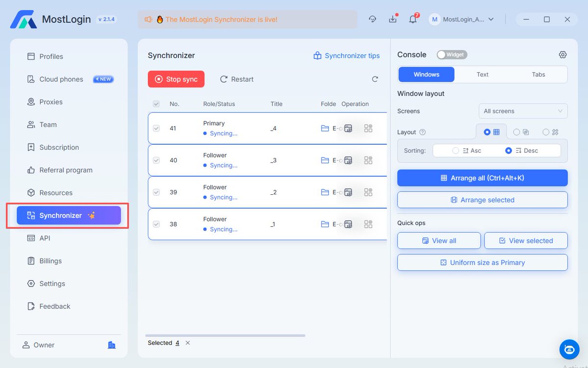588x368 pixels.
Task: Click the announcement speaker icon
Action: point(148,20)
